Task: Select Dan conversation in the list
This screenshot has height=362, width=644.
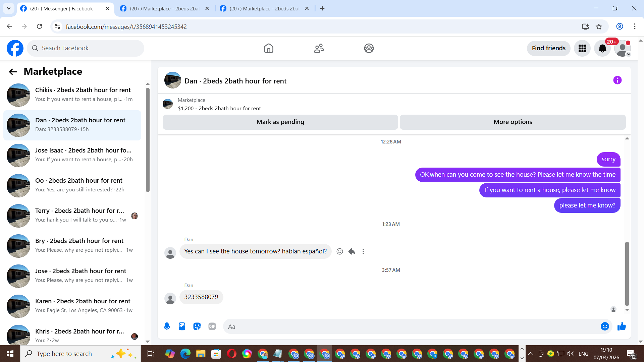Action: (72, 125)
